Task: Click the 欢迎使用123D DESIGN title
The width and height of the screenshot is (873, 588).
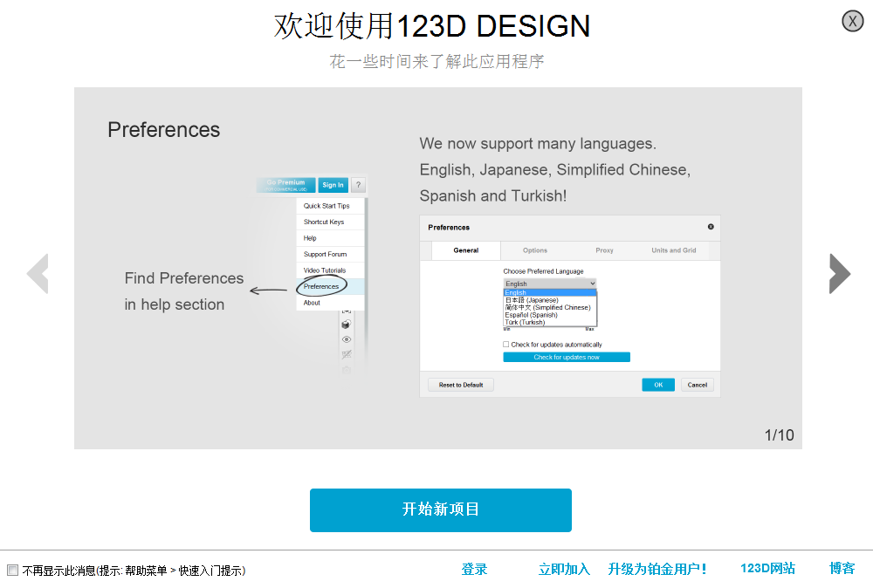Action: tap(432, 26)
